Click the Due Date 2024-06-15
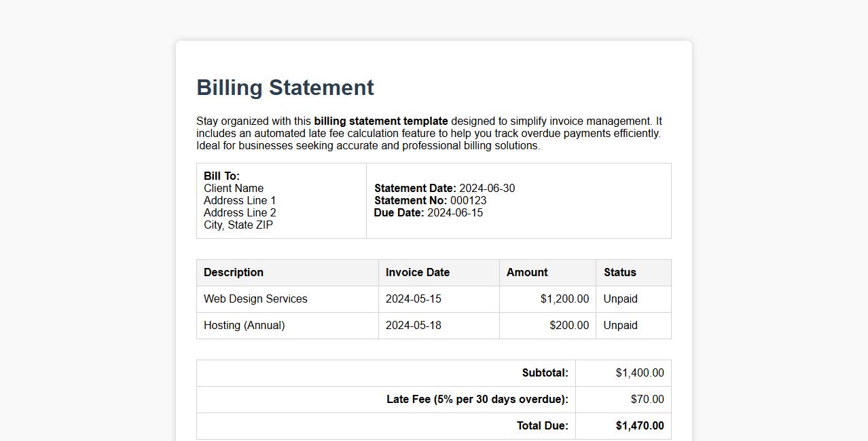The image size is (868, 441). point(455,212)
